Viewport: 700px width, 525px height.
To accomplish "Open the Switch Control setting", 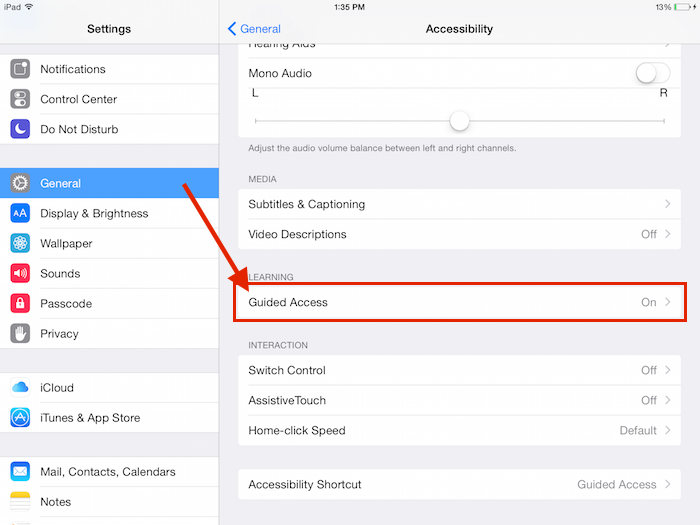I will point(459,370).
